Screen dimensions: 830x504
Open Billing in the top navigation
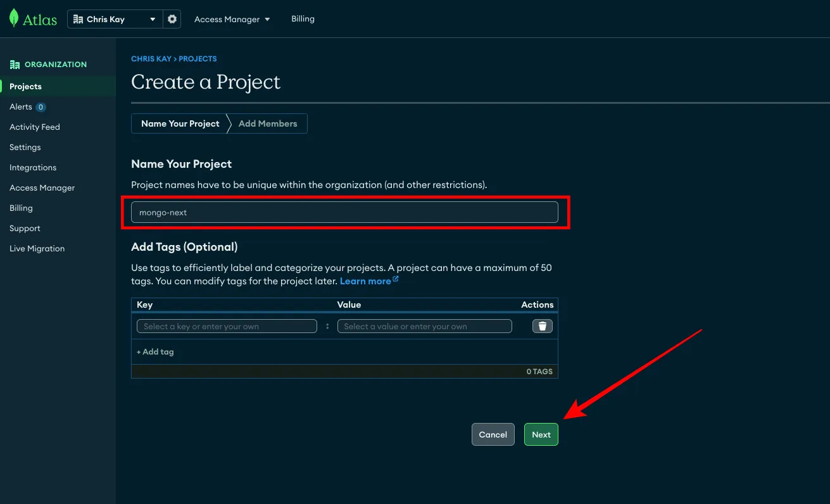tap(303, 19)
